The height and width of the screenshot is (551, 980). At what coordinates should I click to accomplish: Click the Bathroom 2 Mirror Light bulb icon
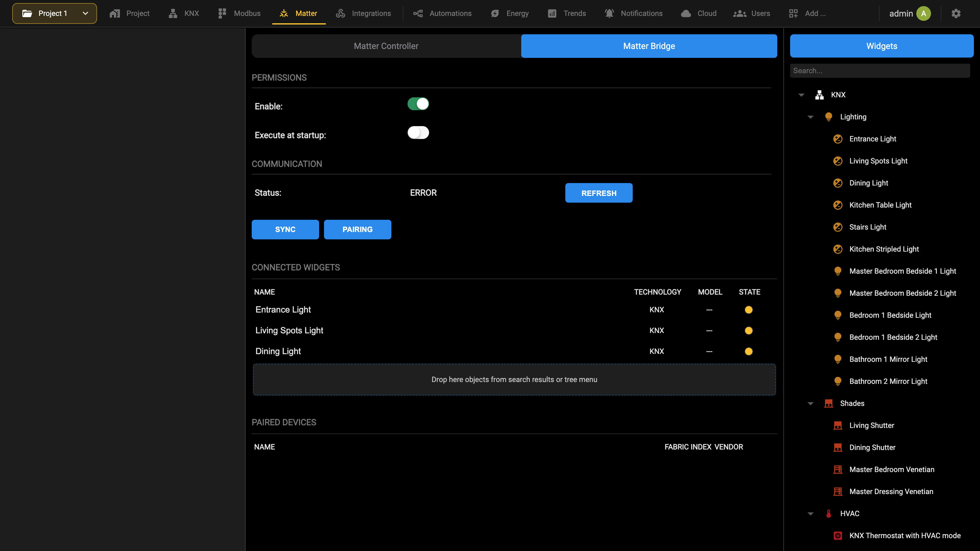click(x=838, y=381)
